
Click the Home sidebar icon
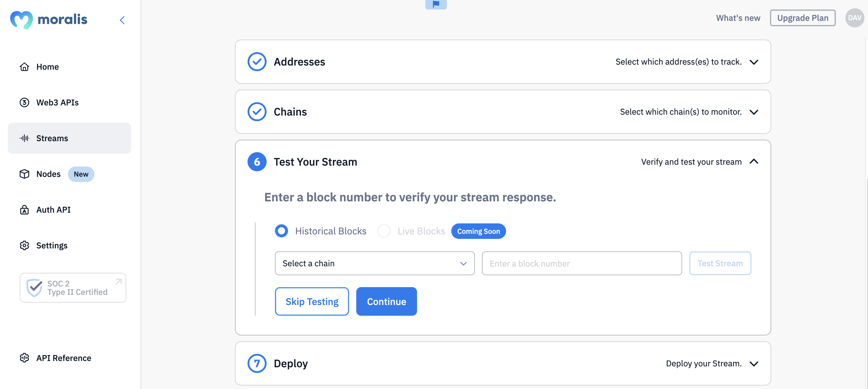point(24,66)
